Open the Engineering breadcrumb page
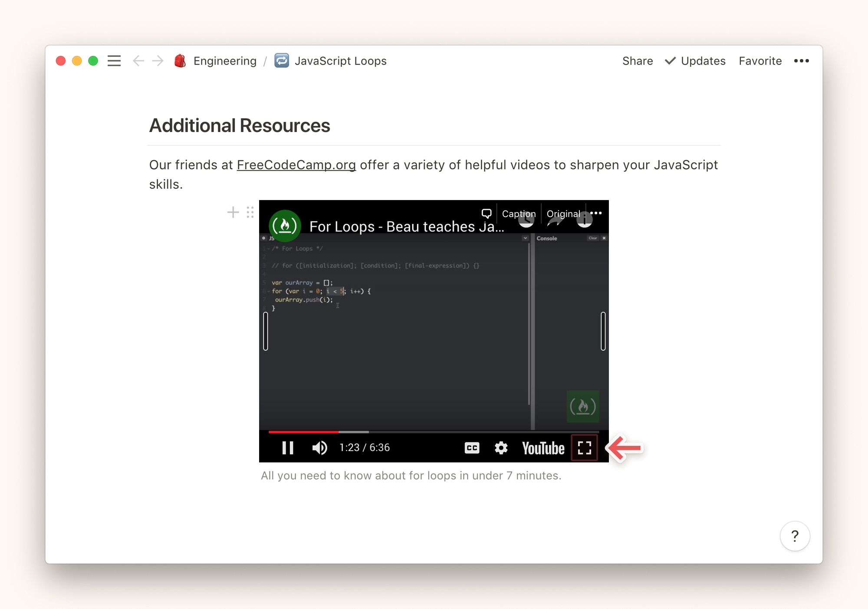The height and width of the screenshot is (609, 868). pos(225,61)
